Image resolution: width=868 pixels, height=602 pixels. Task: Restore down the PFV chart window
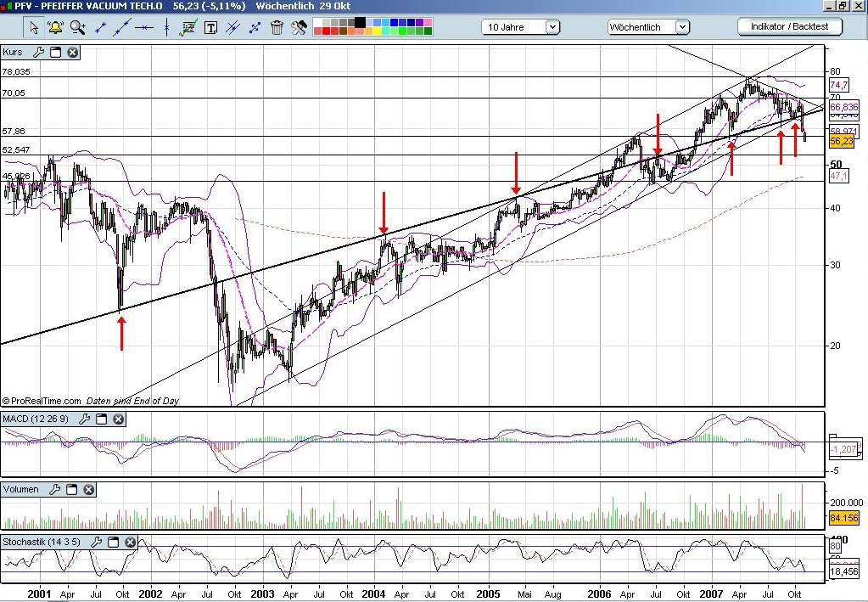tap(843, 6)
